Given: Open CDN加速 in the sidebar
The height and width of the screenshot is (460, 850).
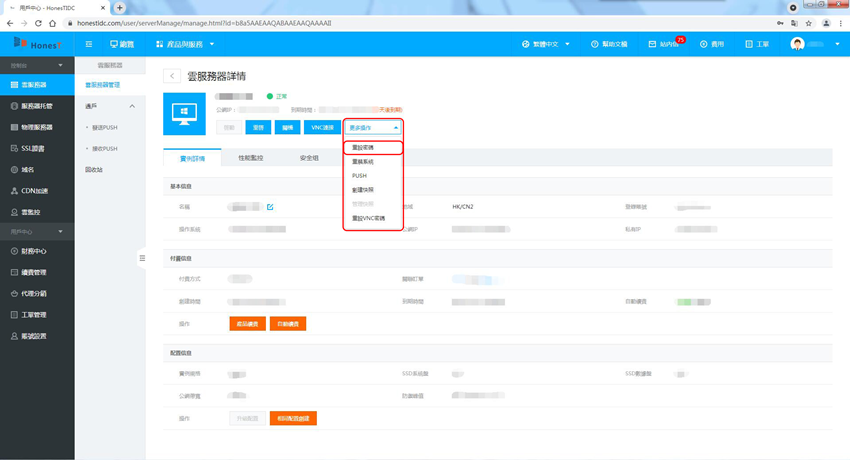Looking at the screenshot, I should (37, 191).
